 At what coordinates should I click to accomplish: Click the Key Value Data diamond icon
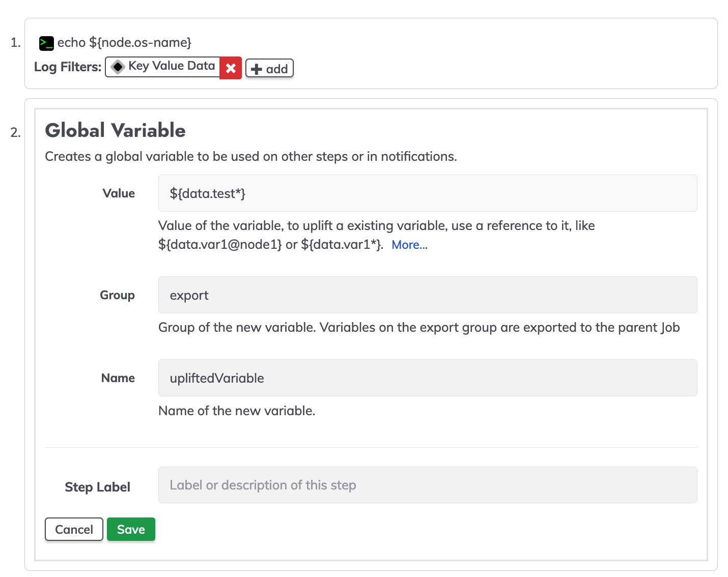118,67
